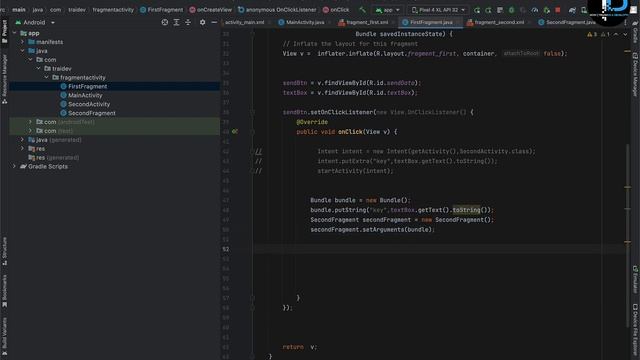The height and width of the screenshot is (360, 640).
Task: Open the Pixel 4 XL API 32 device dropdown
Action: tap(438, 10)
